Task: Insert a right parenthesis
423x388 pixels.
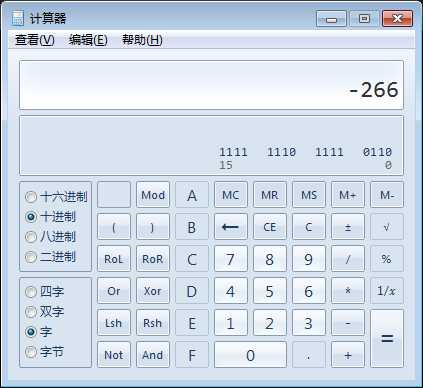Action: click(x=153, y=227)
